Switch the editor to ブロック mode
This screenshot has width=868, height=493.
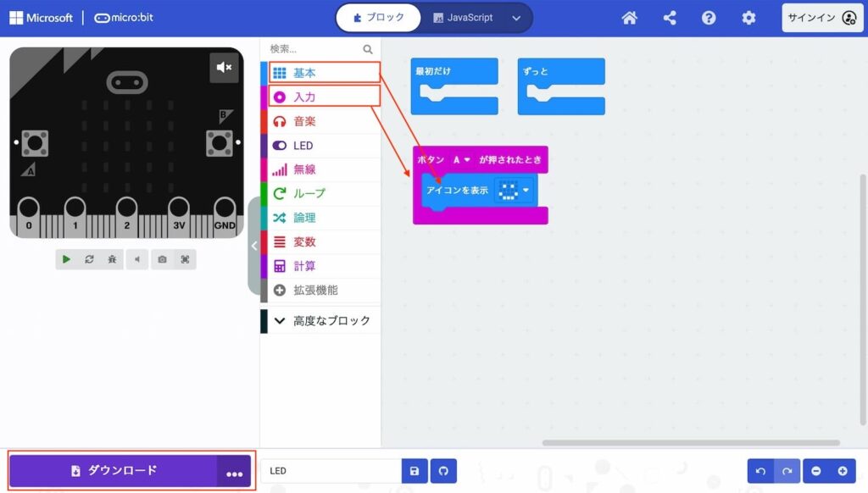378,18
